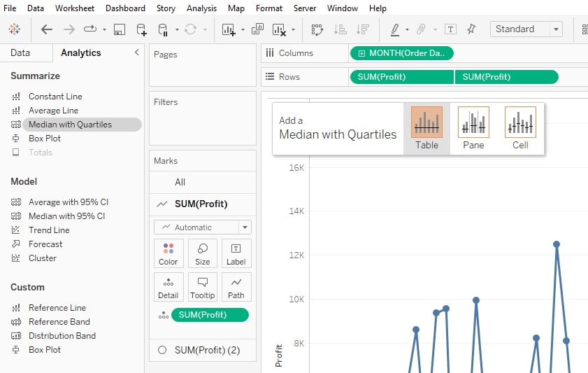Click the New Data Source icon
This screenshot has width=588, height=373.
tap(141, 29)
